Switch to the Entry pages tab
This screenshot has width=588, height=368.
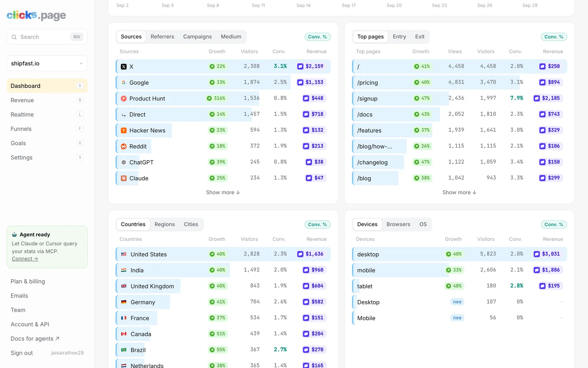pyautogui.click(x=399, y=37)
